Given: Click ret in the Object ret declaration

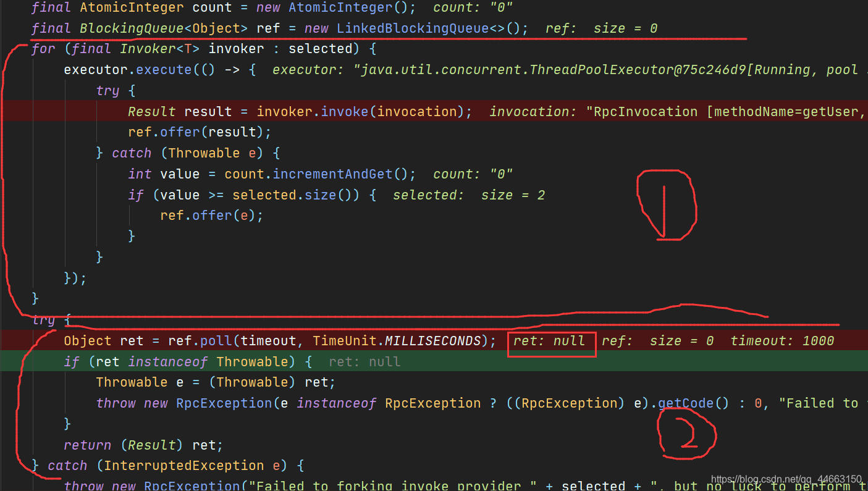Looking at the screenshot, I should click(132, 341).
